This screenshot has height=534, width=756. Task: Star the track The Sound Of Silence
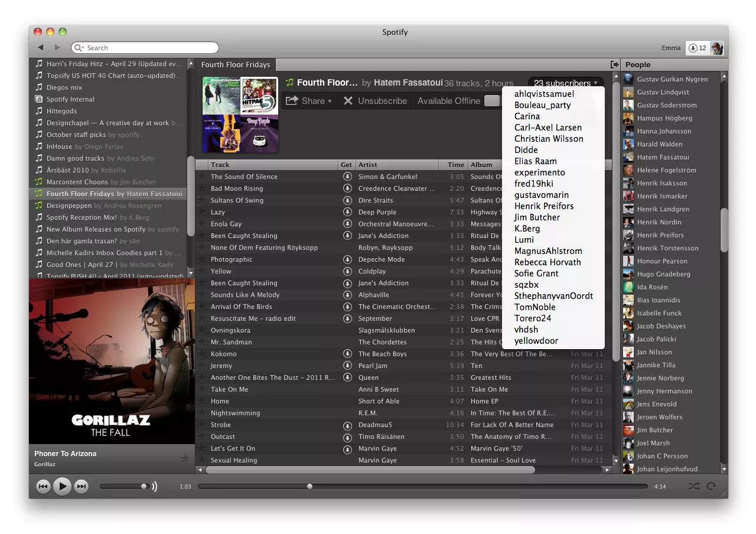click(201, 177)
